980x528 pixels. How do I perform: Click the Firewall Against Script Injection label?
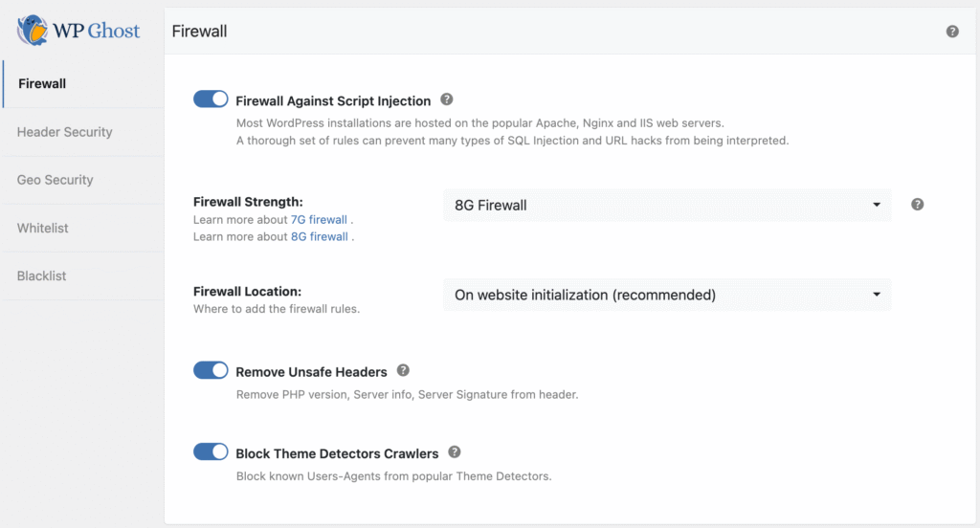tap(333, 100)
